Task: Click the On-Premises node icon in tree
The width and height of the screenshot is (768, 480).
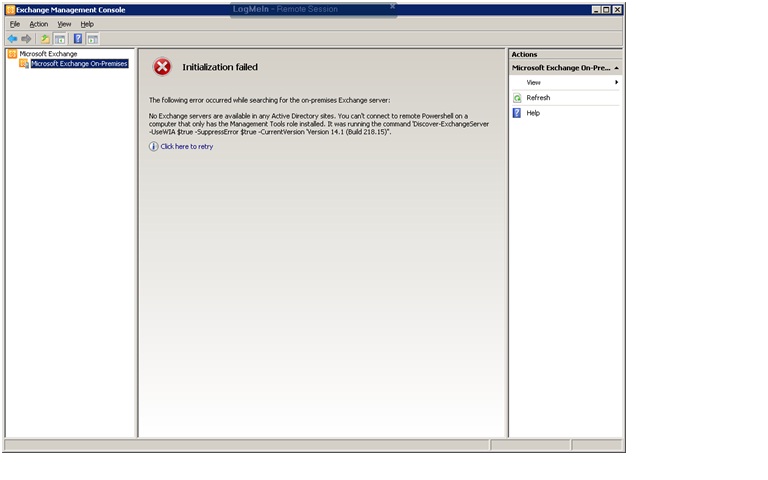Action: pyautogui.click(x=24, y=64)
